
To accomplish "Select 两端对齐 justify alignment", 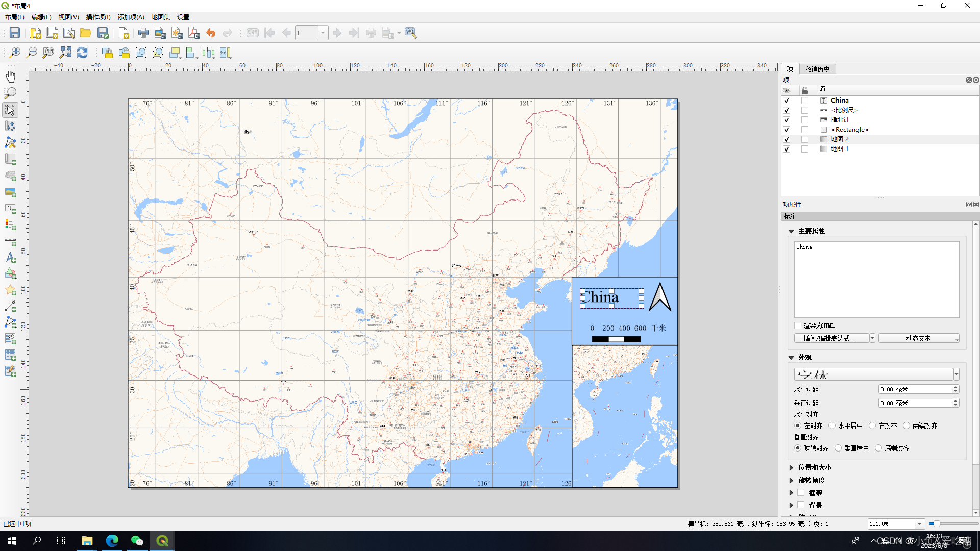I will 906,425.
